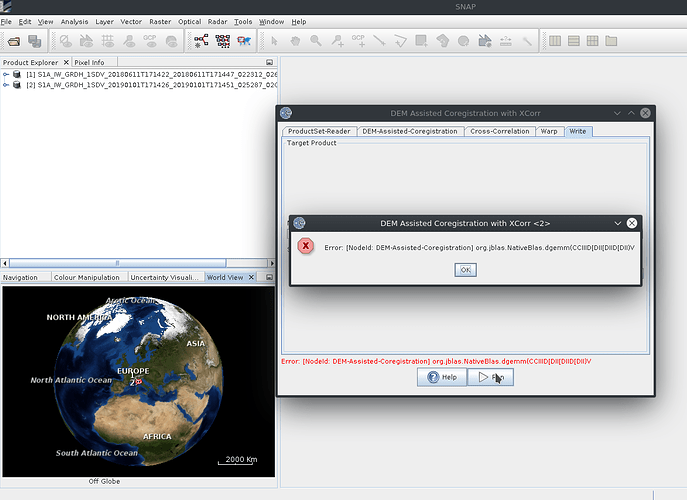Tile windows horizontally using column layout icon

coord(555,41)
